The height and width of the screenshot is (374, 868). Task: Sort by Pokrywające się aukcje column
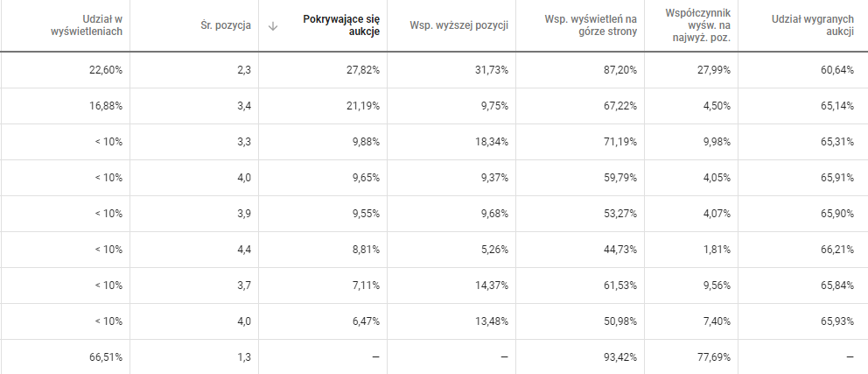(341, 25)
